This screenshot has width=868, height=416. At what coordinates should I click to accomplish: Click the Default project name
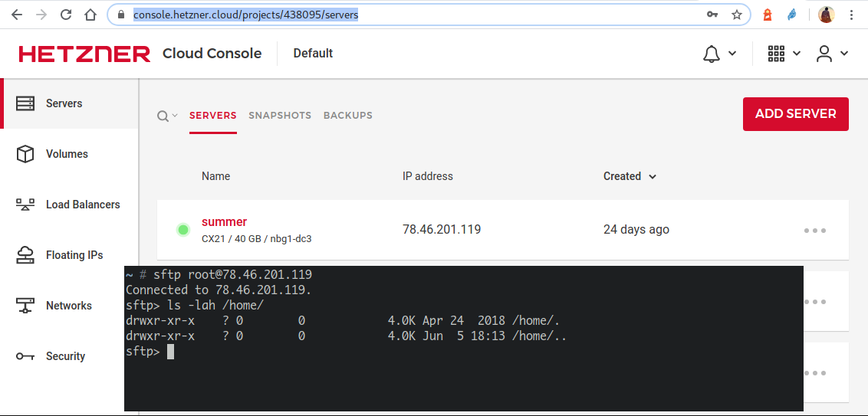(x=314, y=54)
